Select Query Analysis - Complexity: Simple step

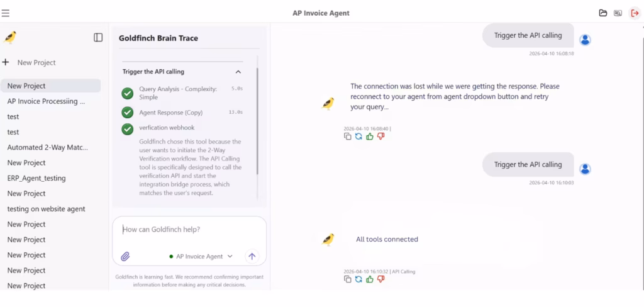click(178, 93)
